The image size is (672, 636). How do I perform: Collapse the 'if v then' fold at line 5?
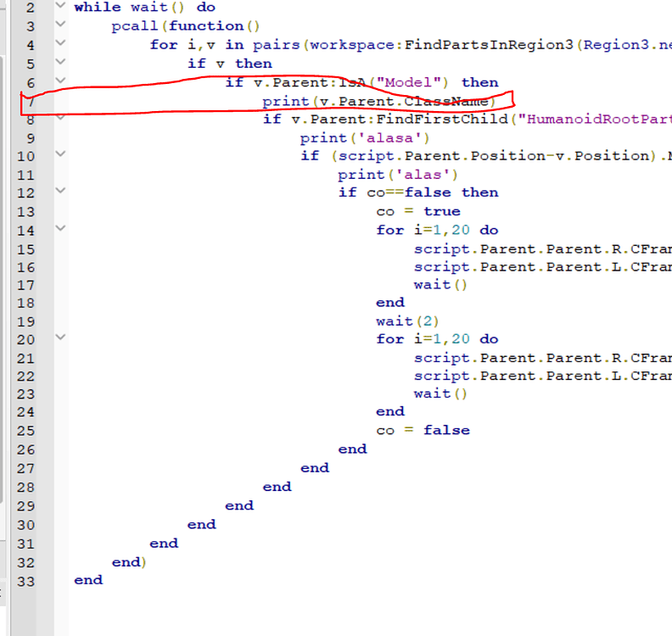click(61, 62)
